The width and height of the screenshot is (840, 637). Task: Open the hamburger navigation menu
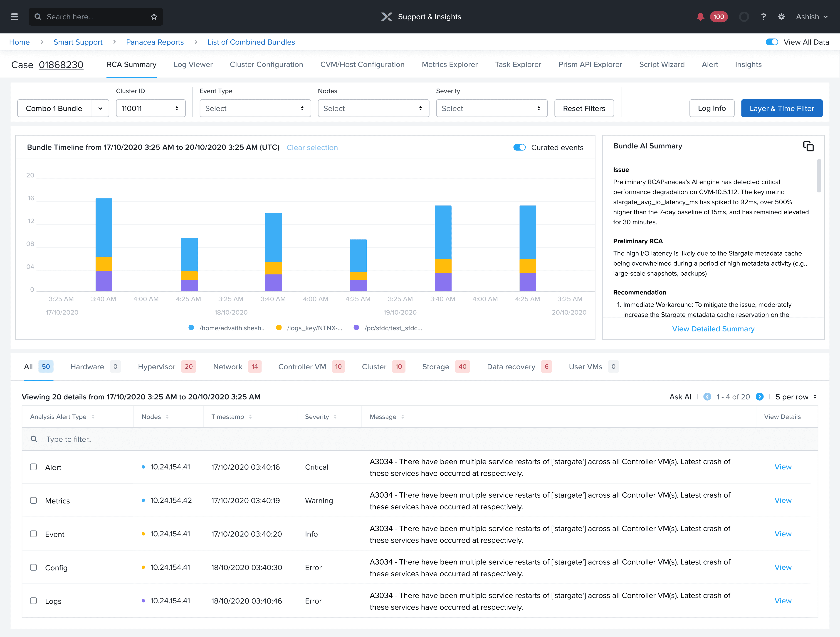[x=14, y=17]
